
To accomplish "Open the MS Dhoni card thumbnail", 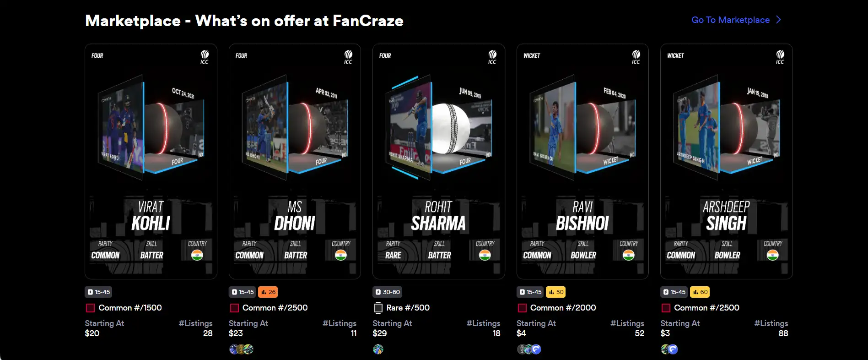I will click(295, 161).
